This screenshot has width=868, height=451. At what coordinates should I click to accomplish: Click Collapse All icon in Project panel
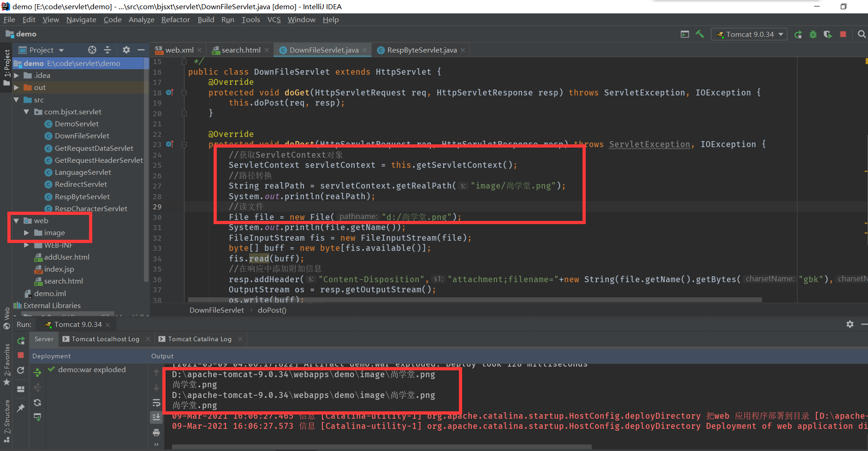pyautogui.click(x=107, y=50)
